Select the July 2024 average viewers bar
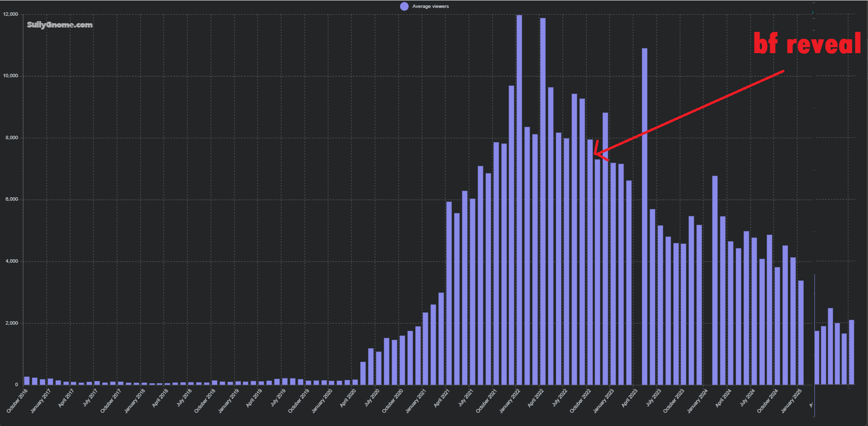 754,311
